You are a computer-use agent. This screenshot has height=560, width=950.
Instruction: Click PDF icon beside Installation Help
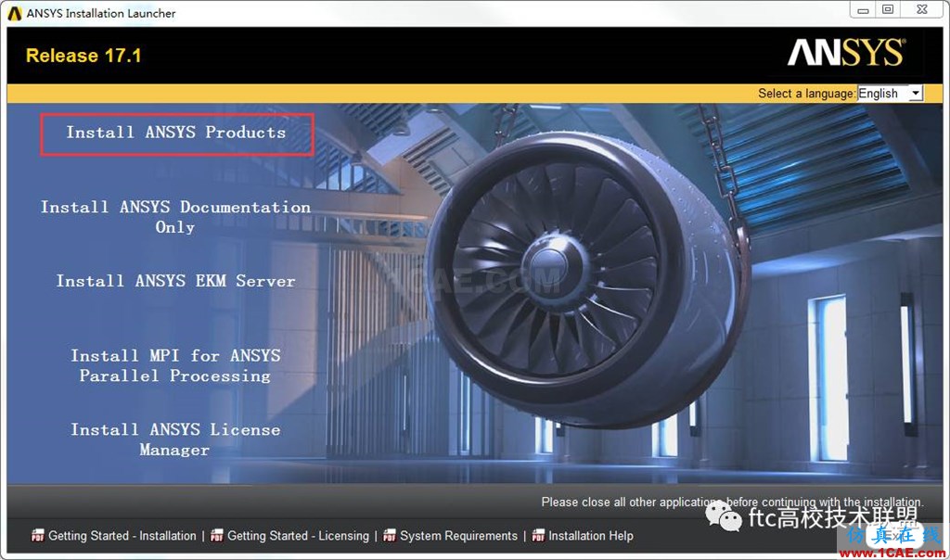[538, 535]
